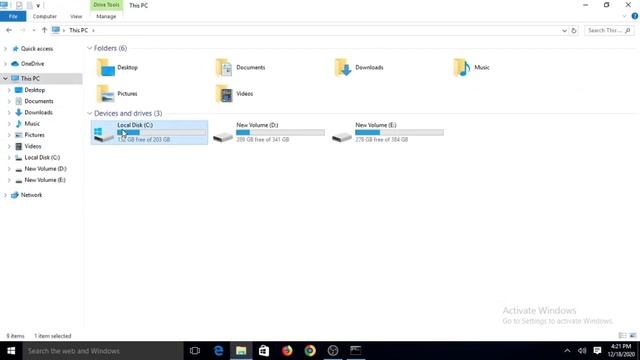Open Task View from the taskbar
640x360 pixels.
click(x=195, y=351)
